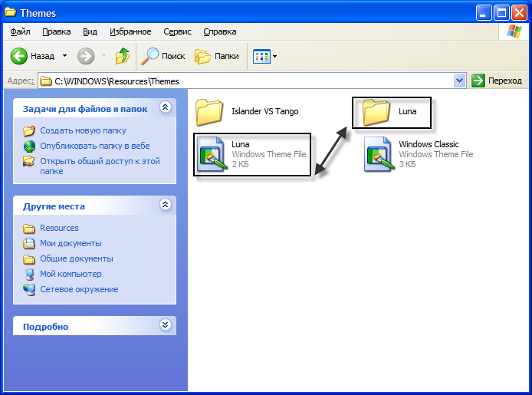532x395 pixels.
Task: Open Мои документы link
Action: click(71, 243)
